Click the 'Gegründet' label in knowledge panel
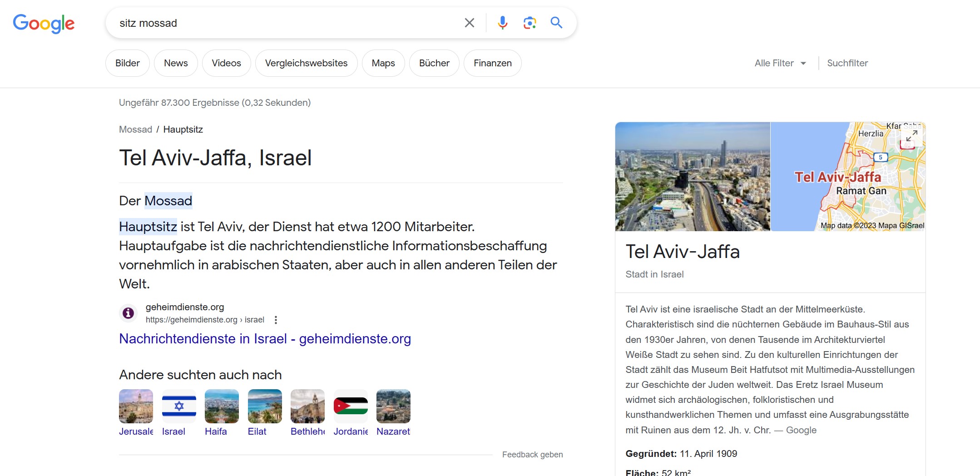 [x=651, y=454]
